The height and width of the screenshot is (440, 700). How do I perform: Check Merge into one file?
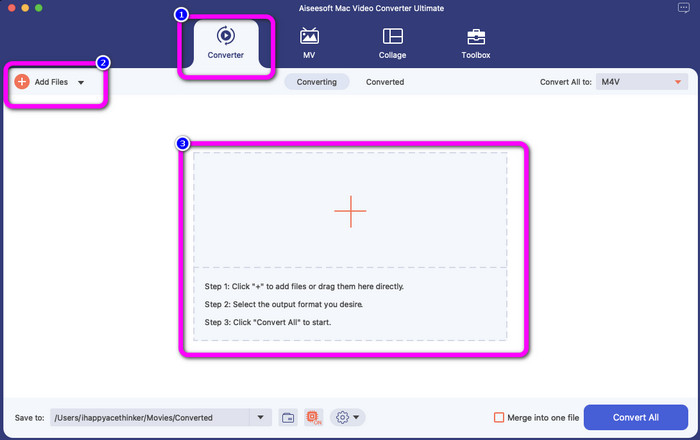[x=499, y=418]
